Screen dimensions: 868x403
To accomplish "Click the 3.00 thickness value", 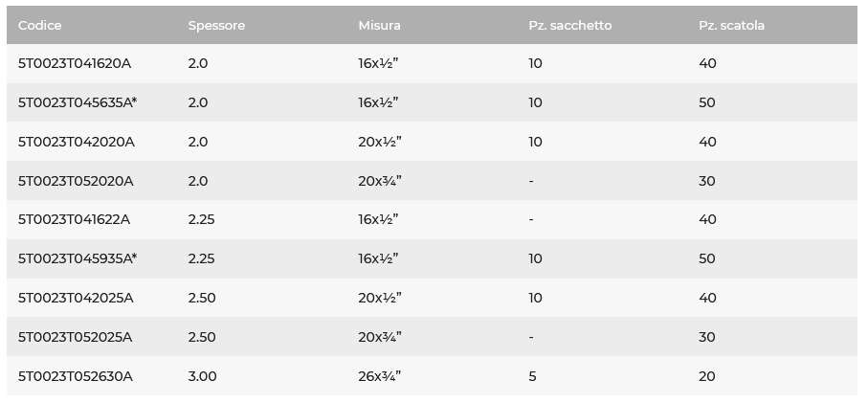I will (203, 376).
